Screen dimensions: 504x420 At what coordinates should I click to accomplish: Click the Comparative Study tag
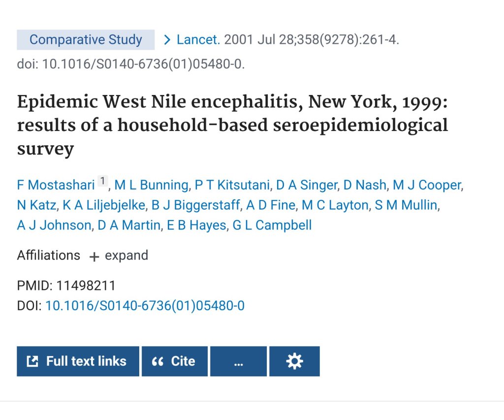[x=86, y=40]
